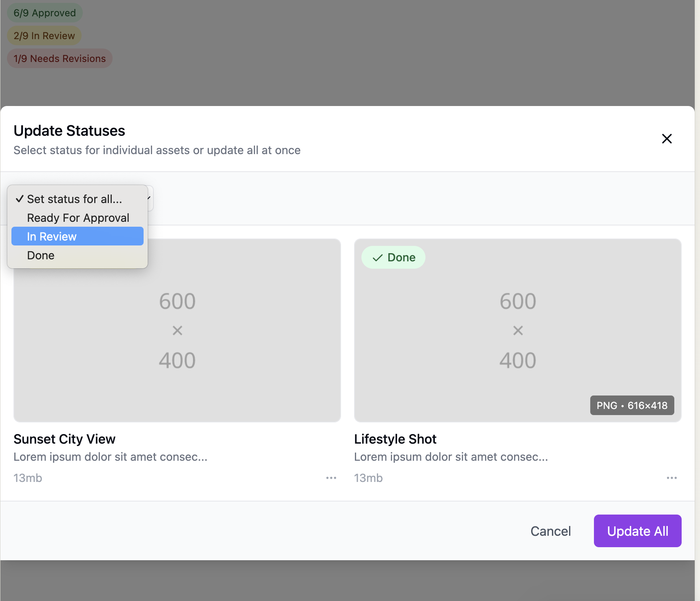Open the Lifestyle Shot image preview

517,330
